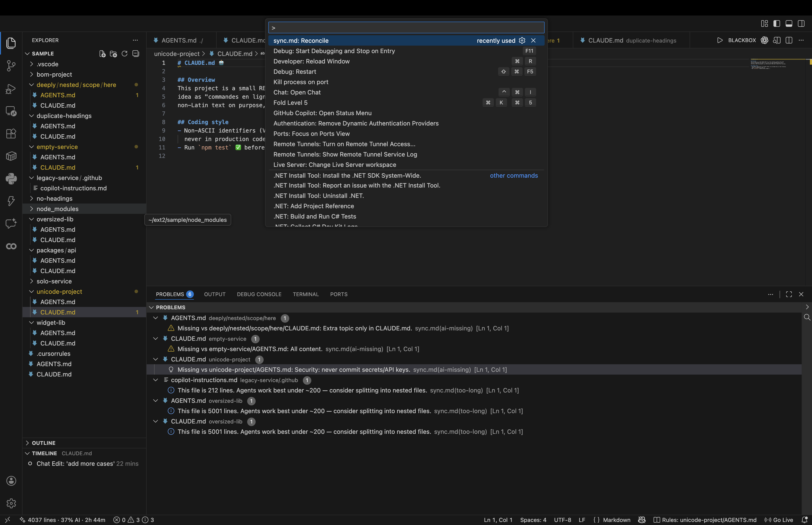
Task: Switch to the TERMINAL tab
Action: coord(306,294)
